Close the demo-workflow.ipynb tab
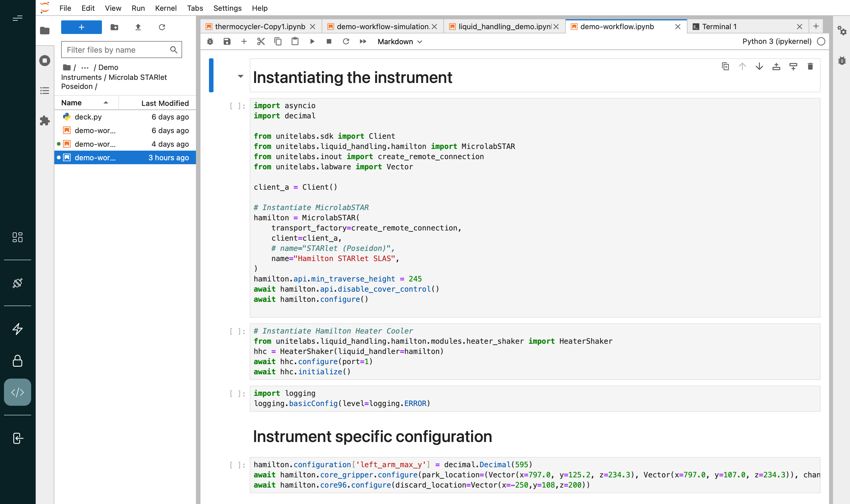The image size is (850, 504). (678, 27)
